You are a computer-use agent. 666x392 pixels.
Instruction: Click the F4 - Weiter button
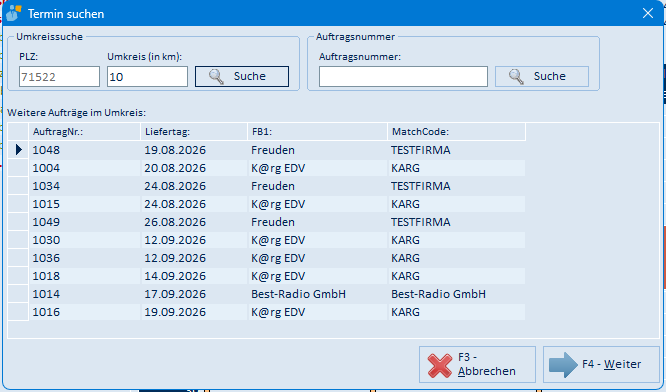click(x=601, y=364)
